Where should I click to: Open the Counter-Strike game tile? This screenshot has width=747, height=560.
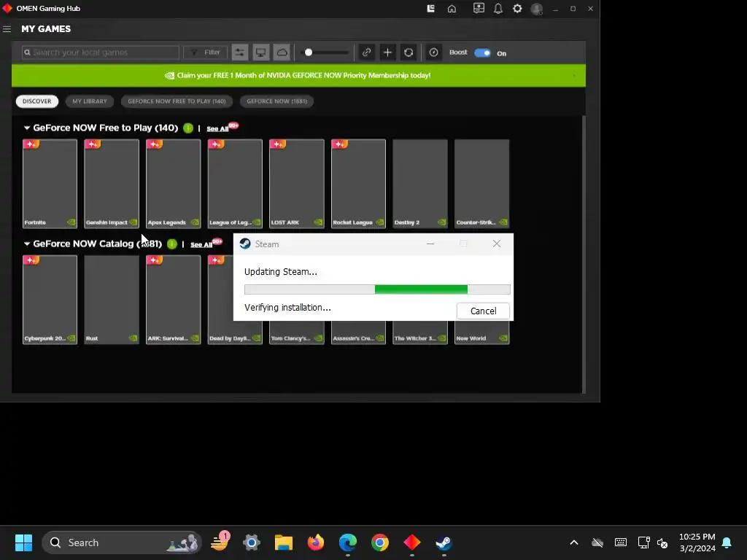481,184
